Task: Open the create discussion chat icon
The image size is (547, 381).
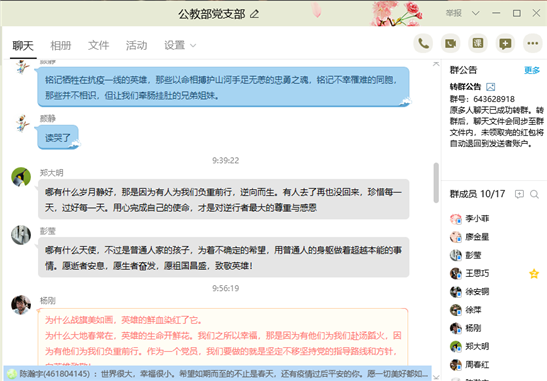Action: pos(505,44)
